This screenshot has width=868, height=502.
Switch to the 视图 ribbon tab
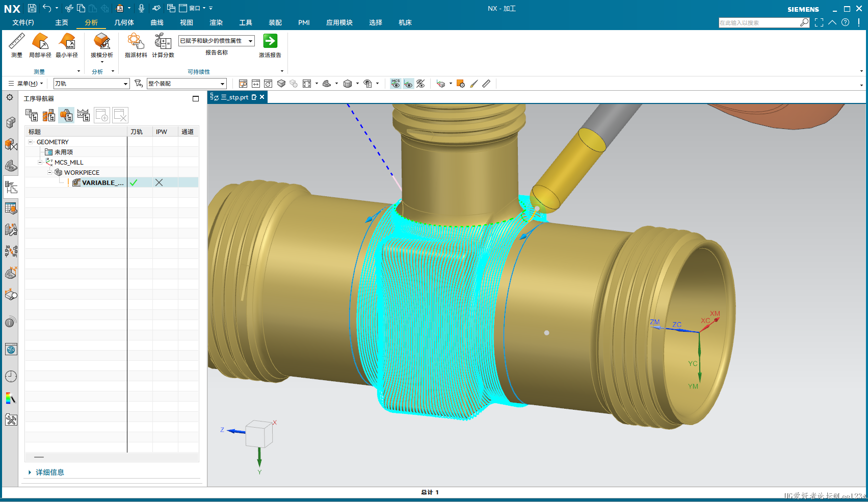[x=187, y=22]
